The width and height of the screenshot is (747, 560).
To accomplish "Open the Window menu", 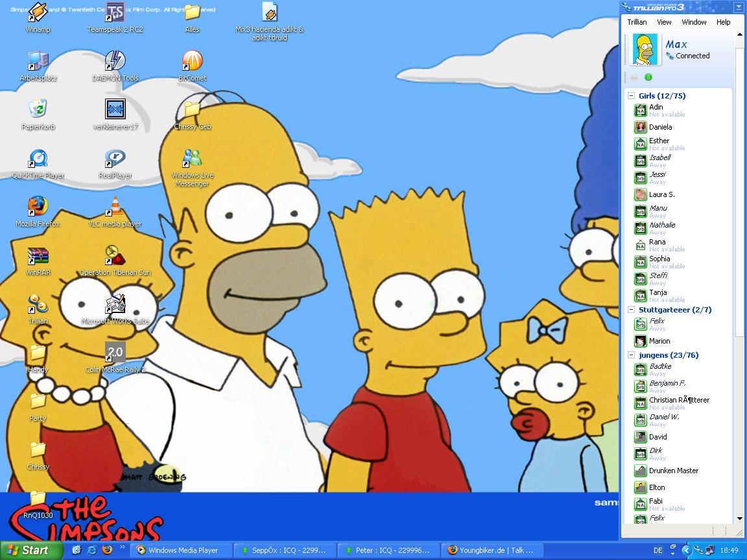I will click(x=694, y=22).
